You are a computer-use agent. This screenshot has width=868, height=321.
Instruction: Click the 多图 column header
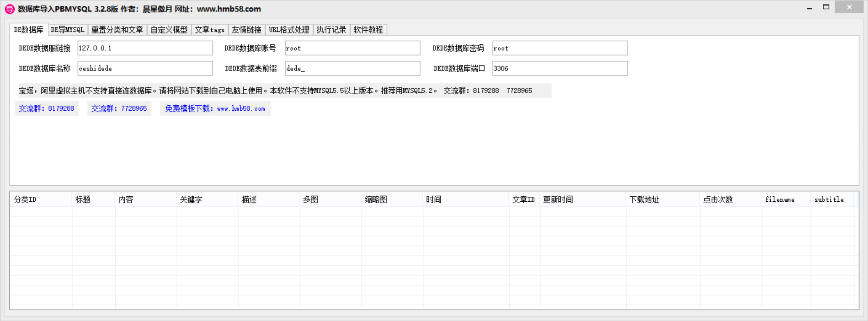[x=331, y=200]
